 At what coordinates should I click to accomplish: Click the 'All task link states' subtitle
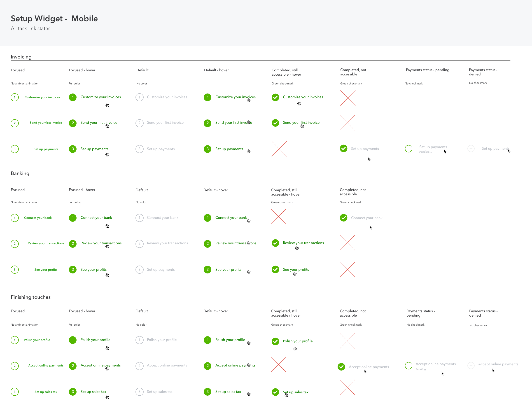pos(31,28)
